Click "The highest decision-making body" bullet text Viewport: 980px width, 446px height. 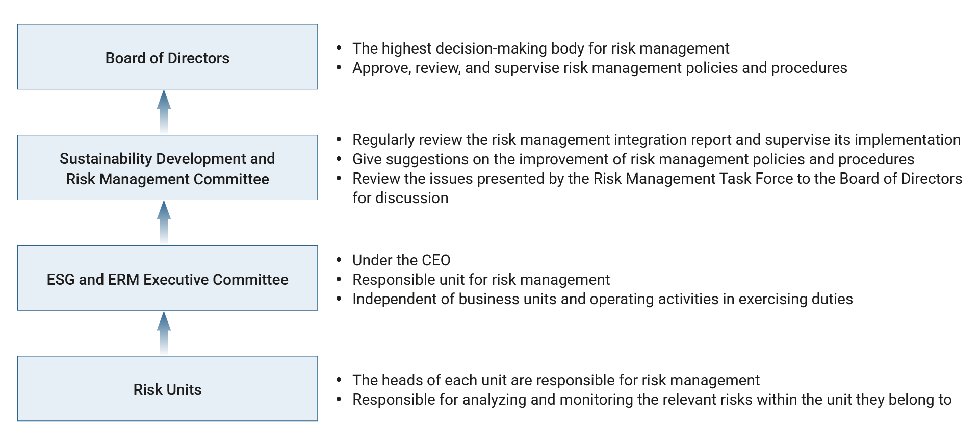540,48
